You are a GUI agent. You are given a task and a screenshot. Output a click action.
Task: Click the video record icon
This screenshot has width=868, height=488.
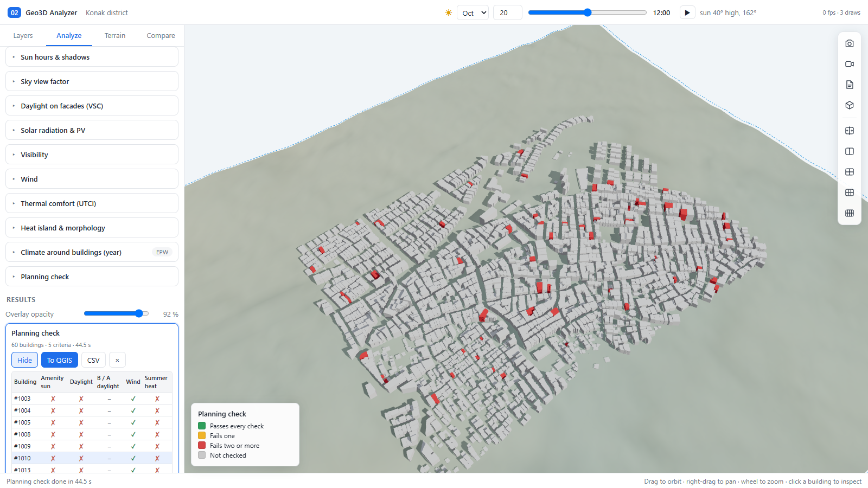(850, 64)
